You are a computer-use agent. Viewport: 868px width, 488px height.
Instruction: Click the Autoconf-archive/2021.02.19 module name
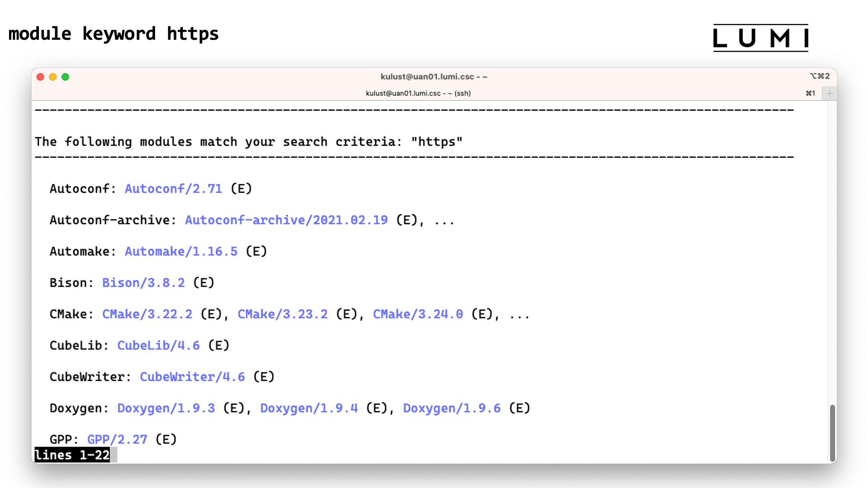tap(286, 220)
